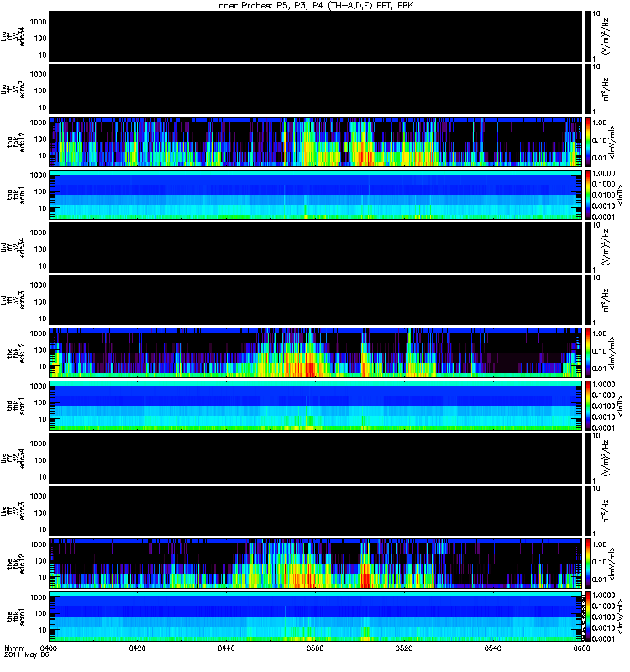Click the black color bar of tha edc34 panel
This screenshot has width=630, height=672.
point(587,36)
